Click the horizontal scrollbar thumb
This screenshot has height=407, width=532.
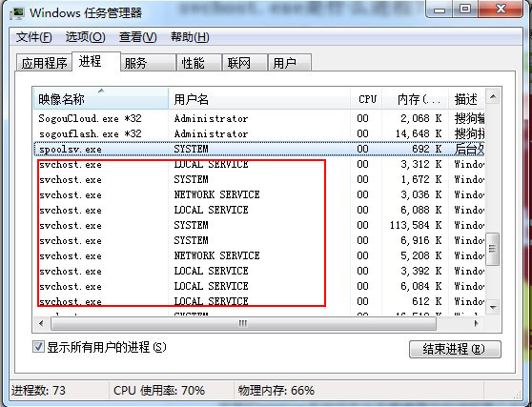[x=243, y=323]
